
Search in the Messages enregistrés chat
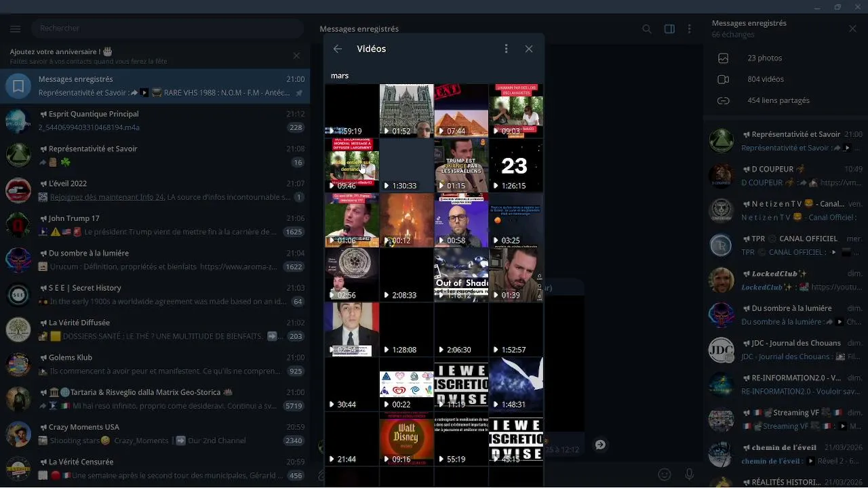point(647,29)
